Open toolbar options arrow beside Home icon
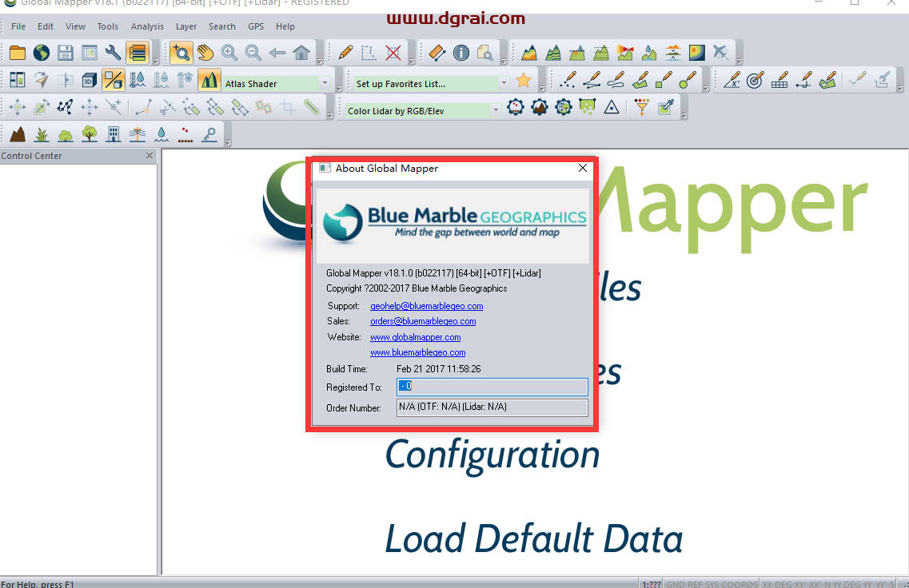This screenshot has height=588, width=909. click(320, 60)
